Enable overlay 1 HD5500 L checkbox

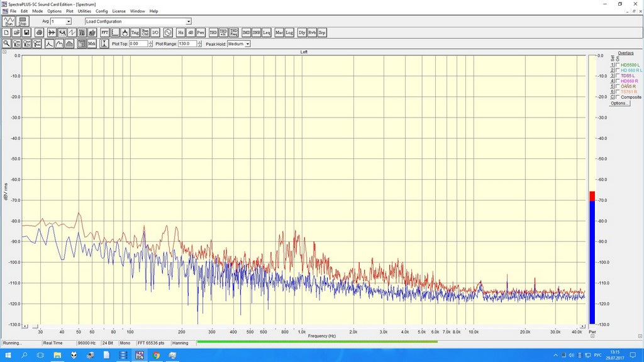click(618, 65)
